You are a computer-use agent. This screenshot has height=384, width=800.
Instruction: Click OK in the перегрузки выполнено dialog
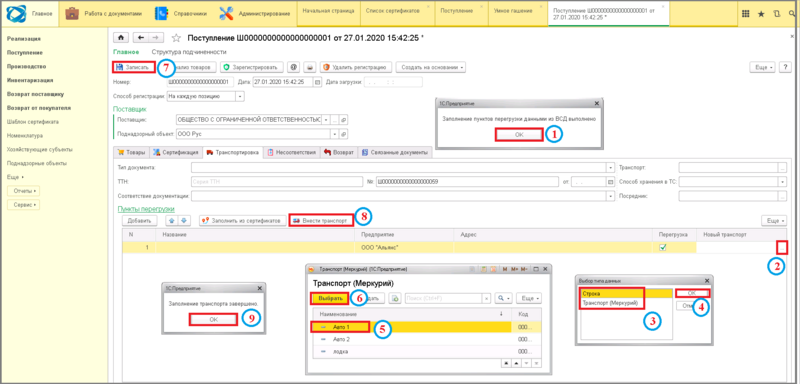click(x=518, y=134)
